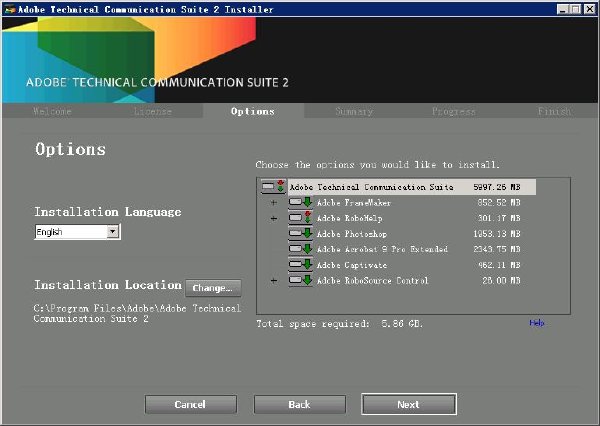This screenshot has width=600, height=426.
Task: Expand the Adobe RoboHelp component tree
Action: click(274, 219)
